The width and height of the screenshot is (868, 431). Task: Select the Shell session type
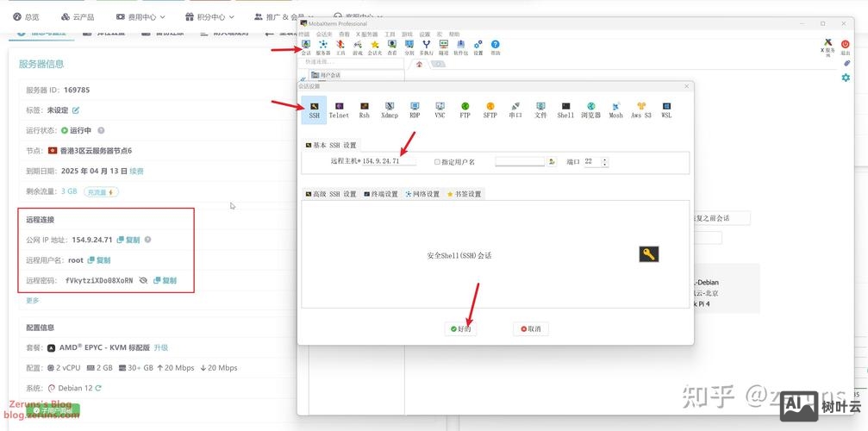[565, 110]
